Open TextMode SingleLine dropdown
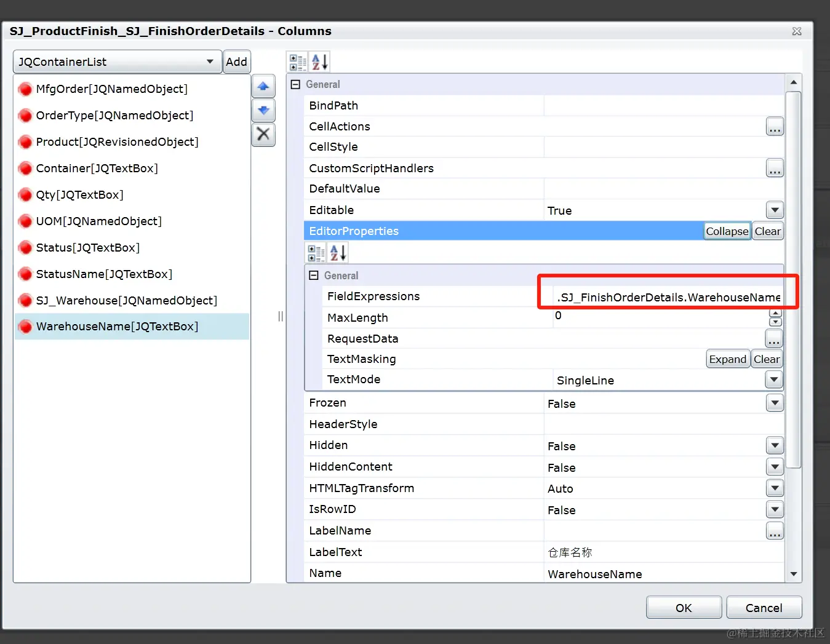The height and width of the screenshot is (644, 830). pyautogui.click(x=773, y=380)
